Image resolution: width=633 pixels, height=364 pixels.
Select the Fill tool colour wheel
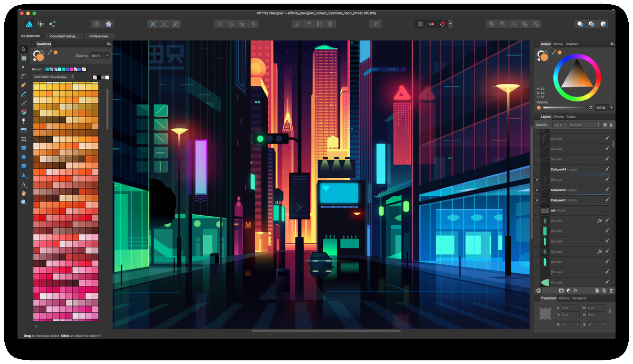click(x=24, y=112)
